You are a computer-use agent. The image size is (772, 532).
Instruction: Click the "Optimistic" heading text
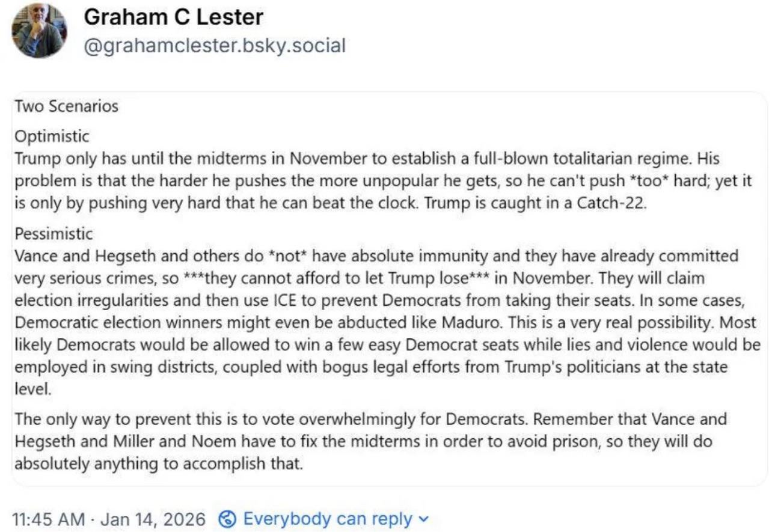52,136
